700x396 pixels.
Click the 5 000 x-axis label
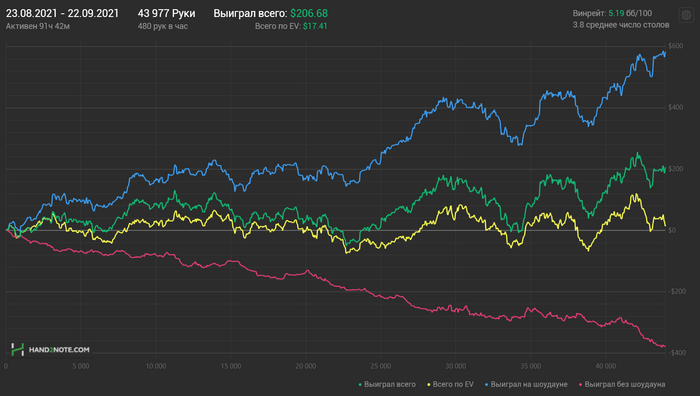pos(81,366)
